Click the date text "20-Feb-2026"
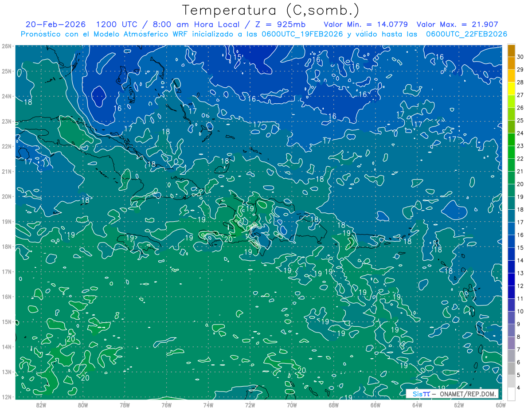The height and width of the screenshot is (411, 532). [x=55, y=24]
